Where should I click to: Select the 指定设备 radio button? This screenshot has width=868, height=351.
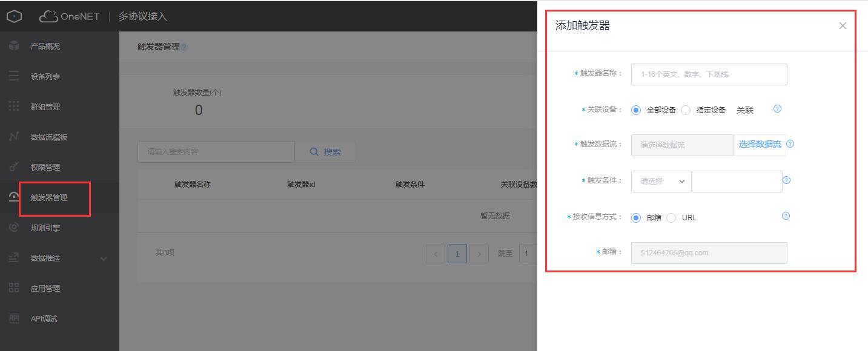pos(686,110)
